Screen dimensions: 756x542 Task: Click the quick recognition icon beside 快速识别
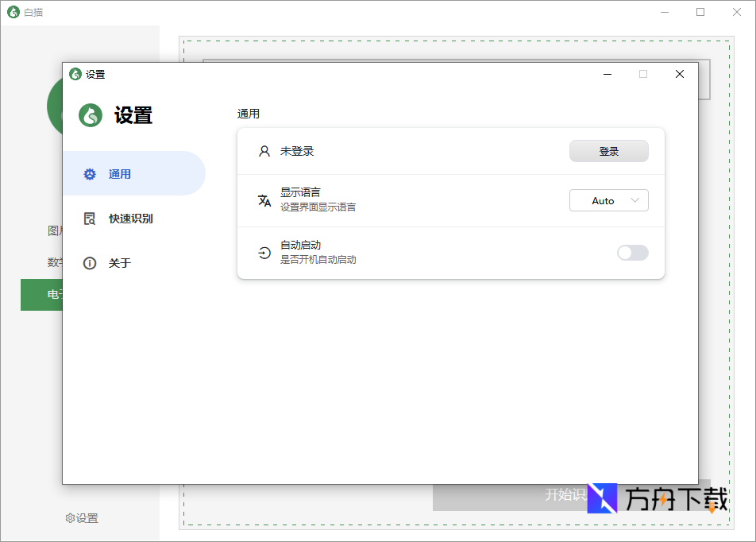[90, 219]
